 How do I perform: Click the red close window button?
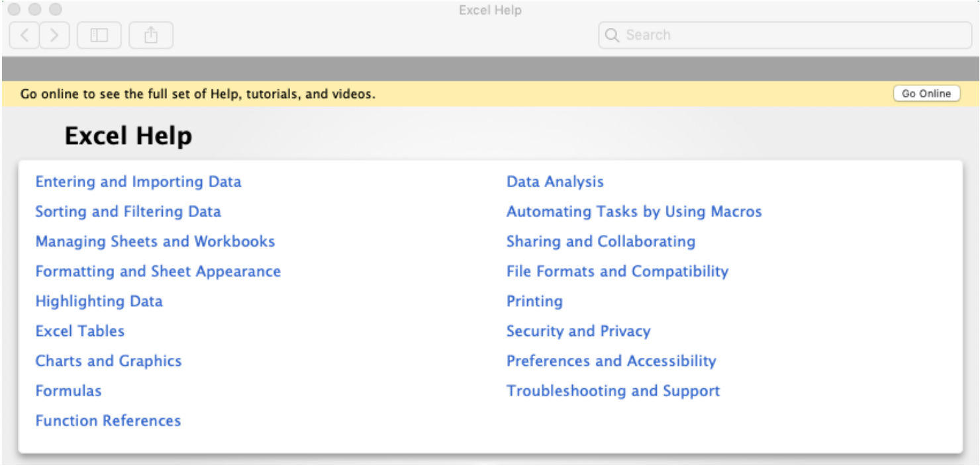click(x=15, y=9)
